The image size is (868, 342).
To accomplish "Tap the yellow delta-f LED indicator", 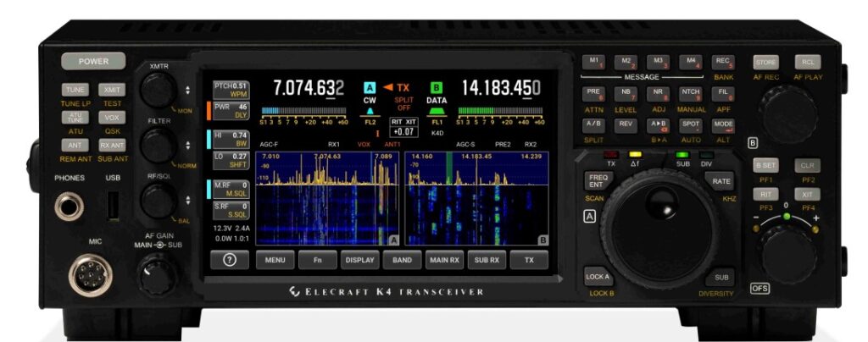I will (636, 155).
